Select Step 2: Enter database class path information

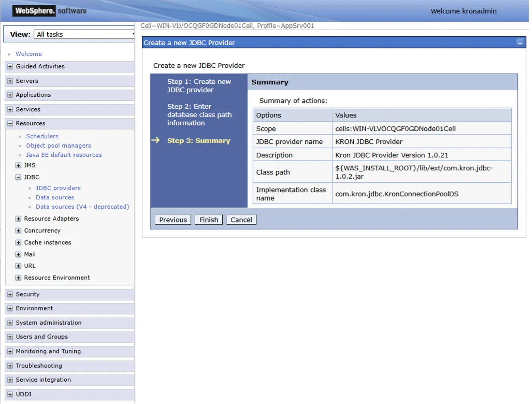point(199,115)
